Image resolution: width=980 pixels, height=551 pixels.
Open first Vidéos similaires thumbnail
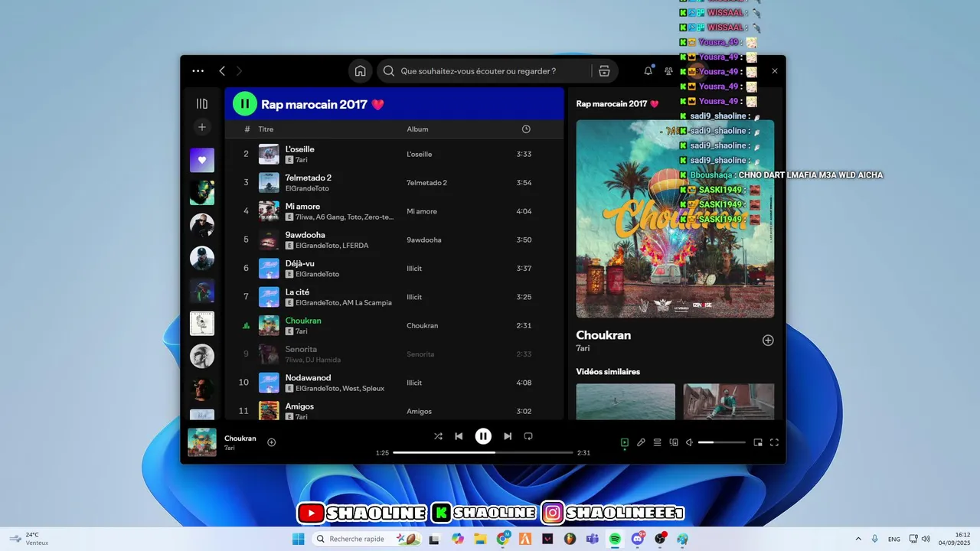pos(626,402)
